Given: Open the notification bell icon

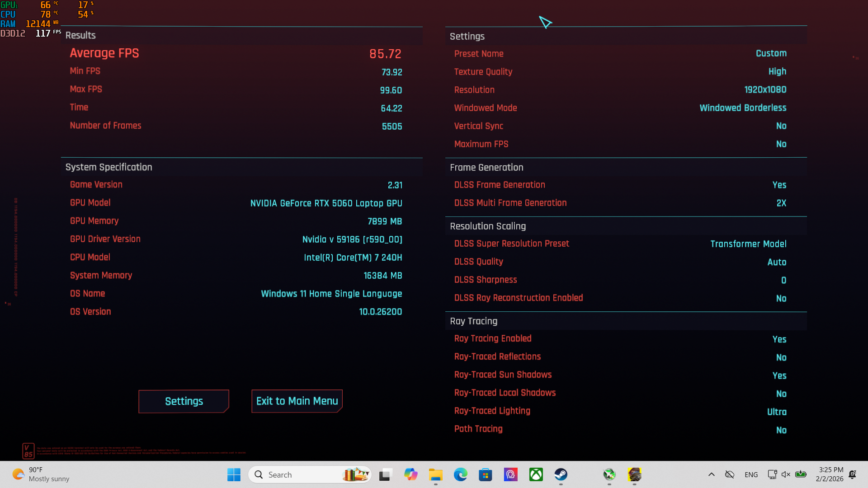Looking at the screenshot, I should click(x=853, y=474).
